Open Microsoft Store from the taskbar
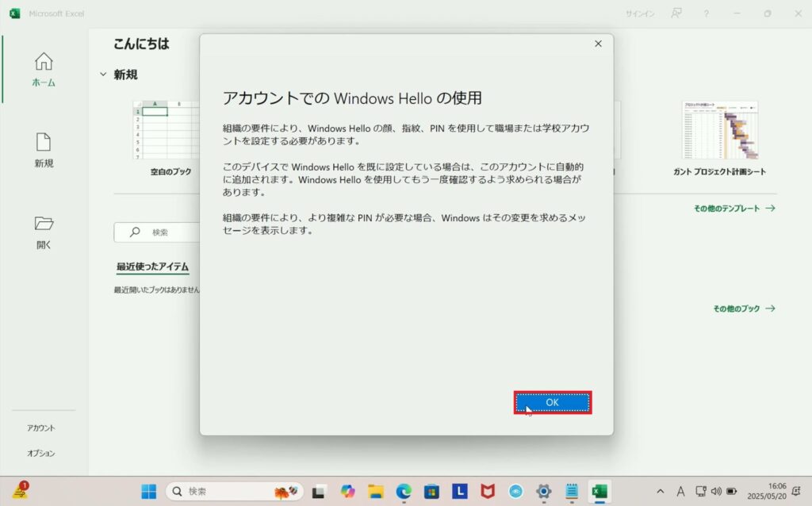 431,492
